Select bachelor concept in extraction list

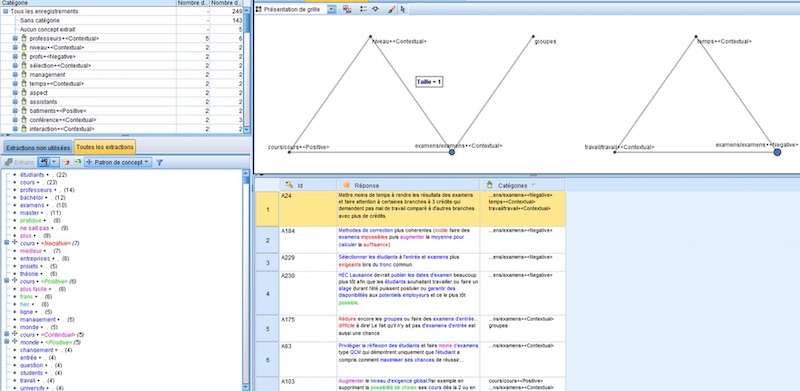tap(32, 198)
